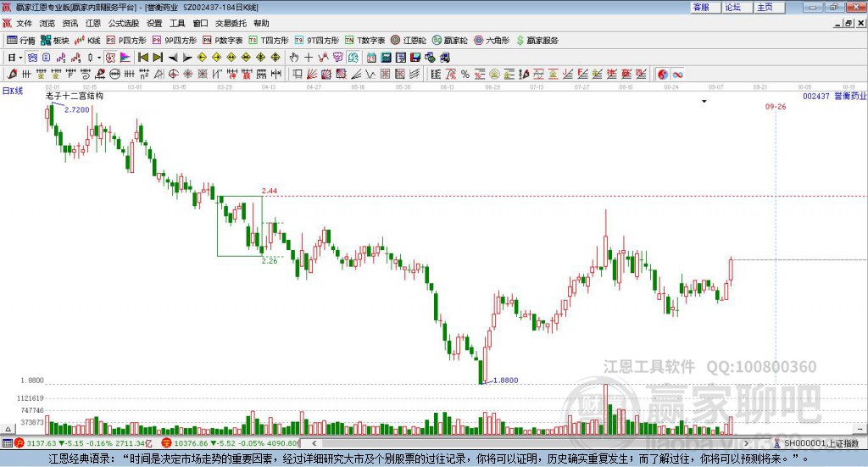The height and width of the screenshot is (467, 868).
Task: Click the 主页 homepage button
Action: pos(769,7)
